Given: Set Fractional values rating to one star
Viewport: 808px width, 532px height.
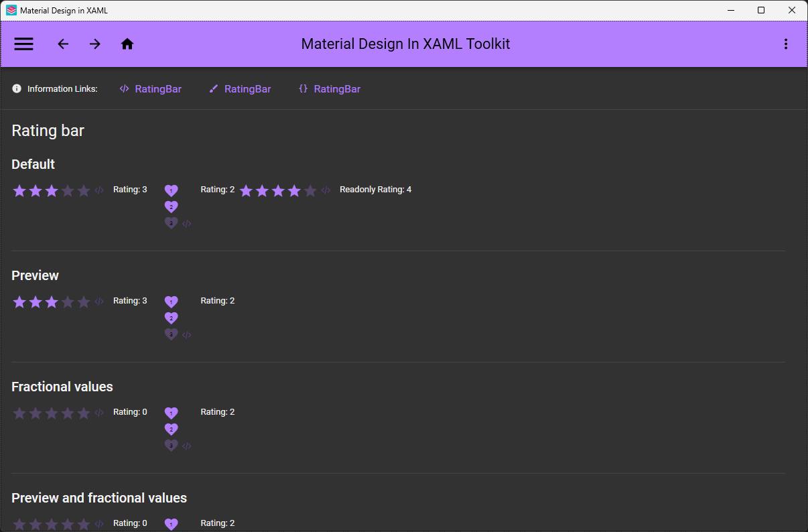Looking at the screenshot, I should coord(19,413).
